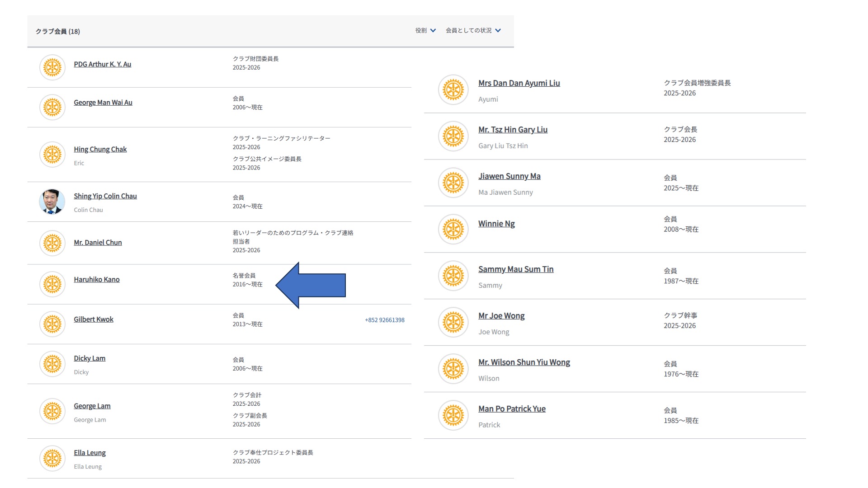Open George Man Wai Au's profile link

point(103,103)
